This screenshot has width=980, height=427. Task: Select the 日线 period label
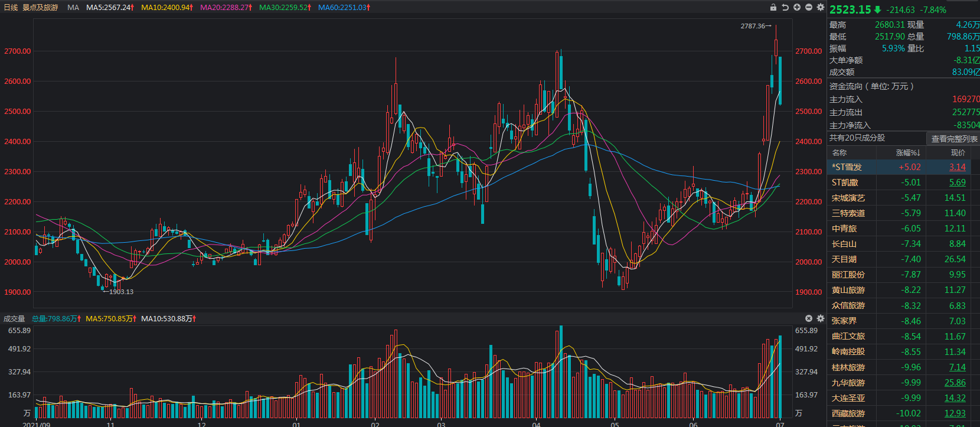pyautogui.click(x=11, y=8)
